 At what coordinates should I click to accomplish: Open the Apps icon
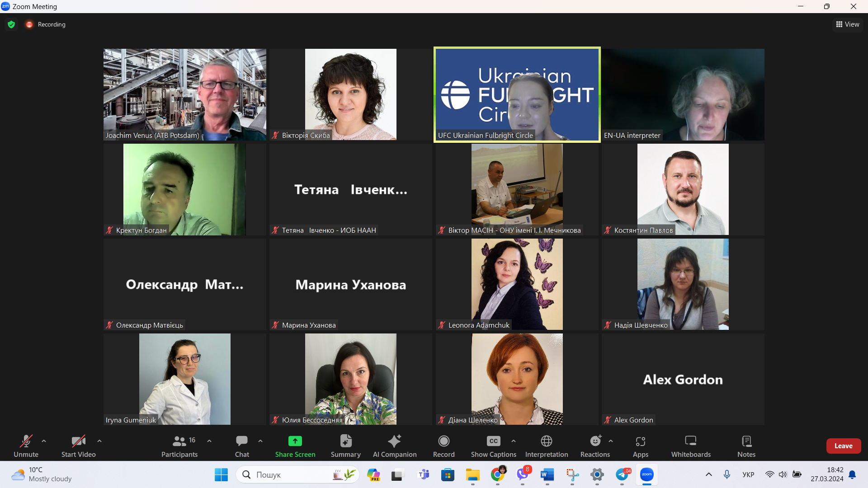tap(640, 441)
